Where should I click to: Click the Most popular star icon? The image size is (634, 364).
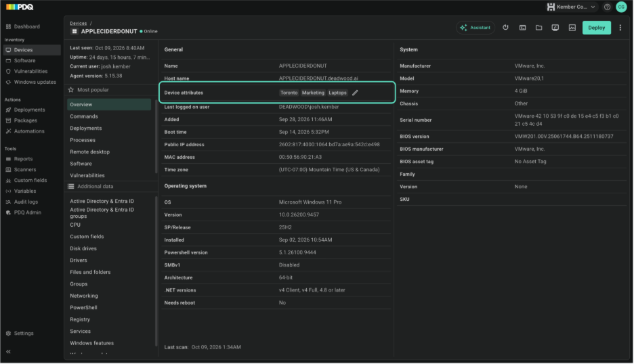tap(71, 90)
